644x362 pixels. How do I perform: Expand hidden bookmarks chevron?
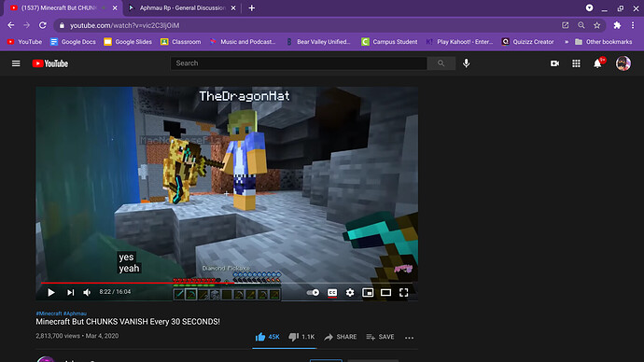pyautogui.click(x=567, y=42)
